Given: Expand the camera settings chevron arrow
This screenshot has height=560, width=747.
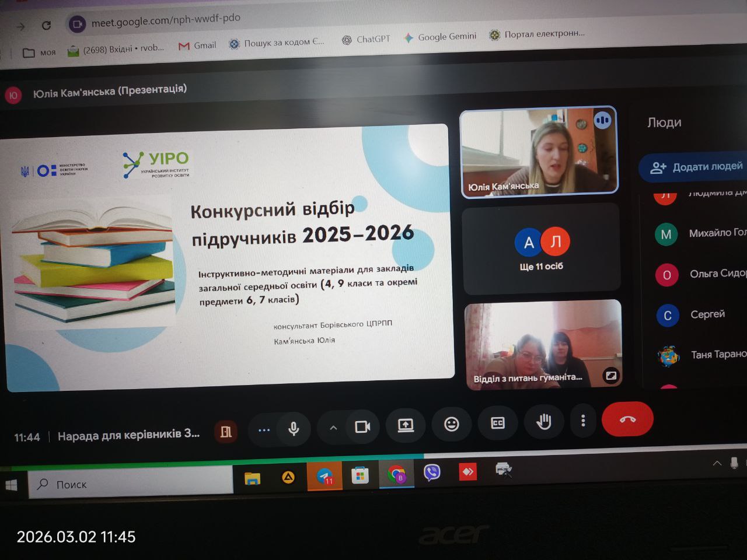Looking at the screenshot, I should [x=333, y=428].
